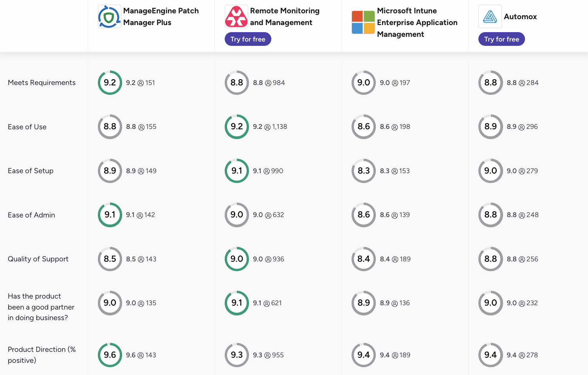Click Microsoft Intune's 8.4 Quality of Support ring
The width and height of the screenshot is (588, 375).
coord(364,259)
